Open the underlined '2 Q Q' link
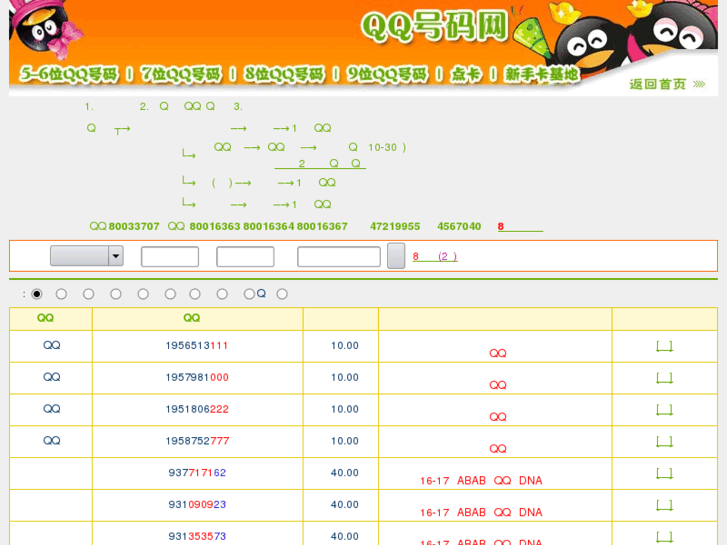The width and height of the screenshot is (727, 545). coord(320,164)
